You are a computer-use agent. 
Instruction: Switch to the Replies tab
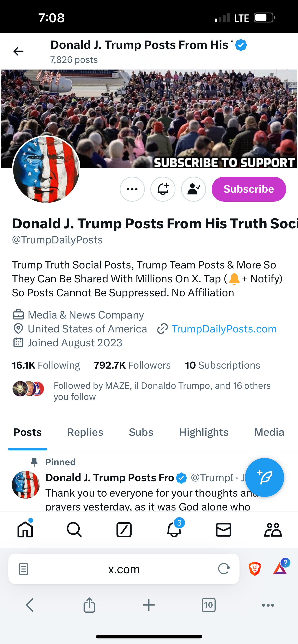(85, 432)
